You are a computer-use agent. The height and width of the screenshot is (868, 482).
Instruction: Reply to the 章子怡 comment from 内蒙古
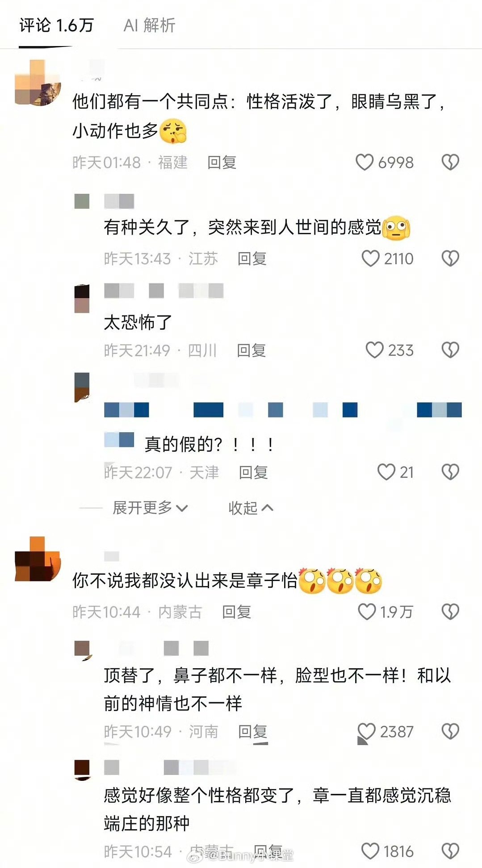237,611
